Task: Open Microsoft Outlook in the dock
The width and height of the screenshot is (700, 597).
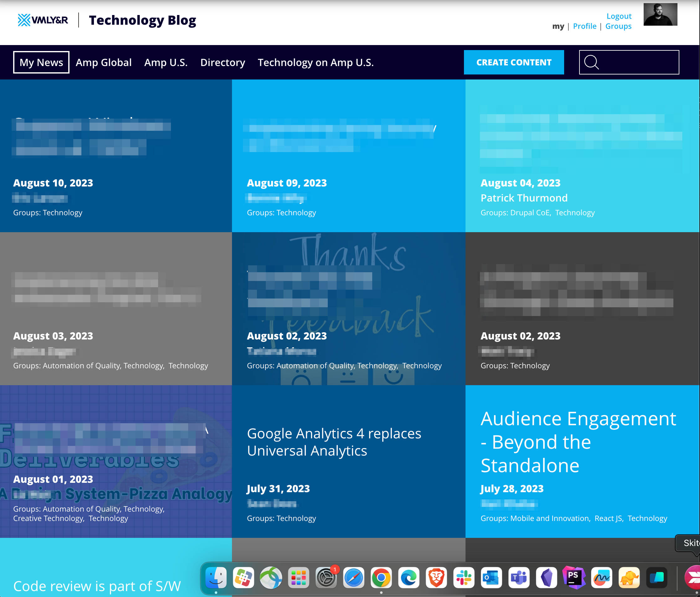Action: [491, 578]
